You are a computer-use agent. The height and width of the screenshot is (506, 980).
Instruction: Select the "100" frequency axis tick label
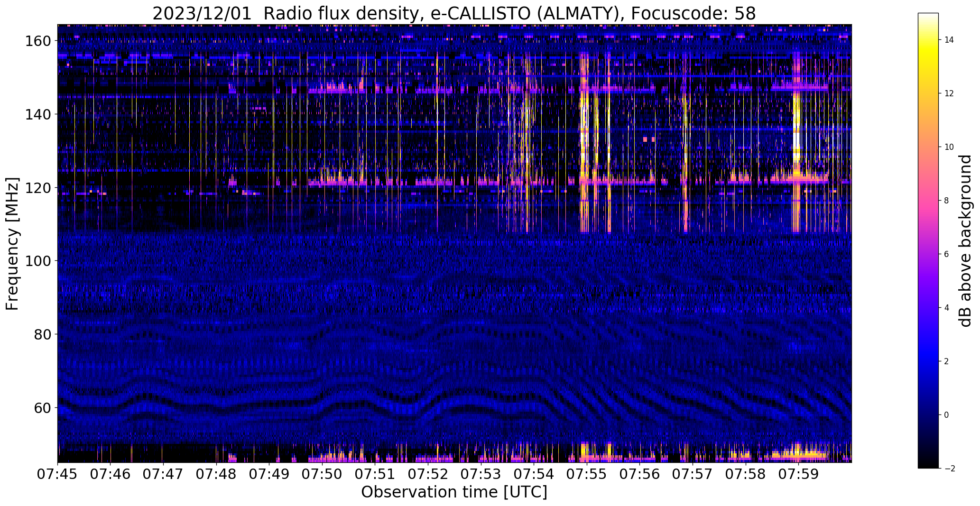coord(38,261)
